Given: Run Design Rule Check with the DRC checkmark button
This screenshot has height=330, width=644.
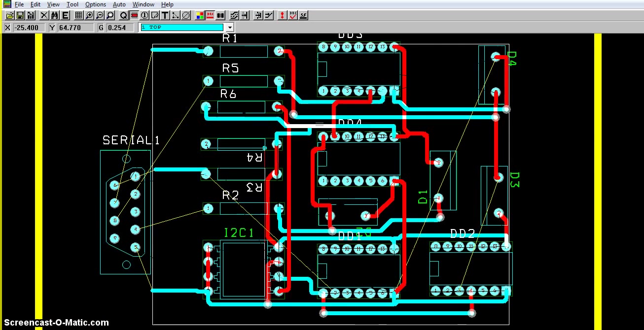Looking at the screenshot, I should pyautogui.click(x=293, y=15).
